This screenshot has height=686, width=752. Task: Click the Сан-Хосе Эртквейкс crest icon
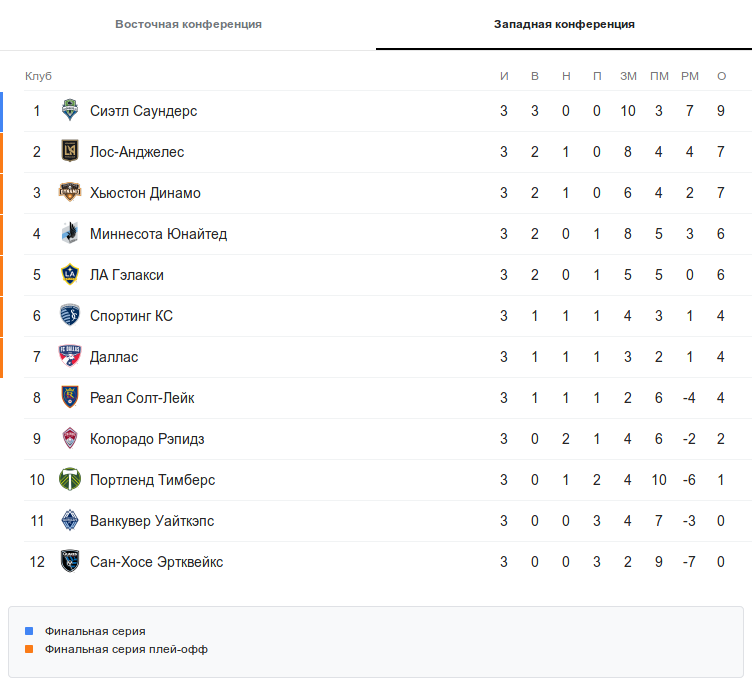69,562
